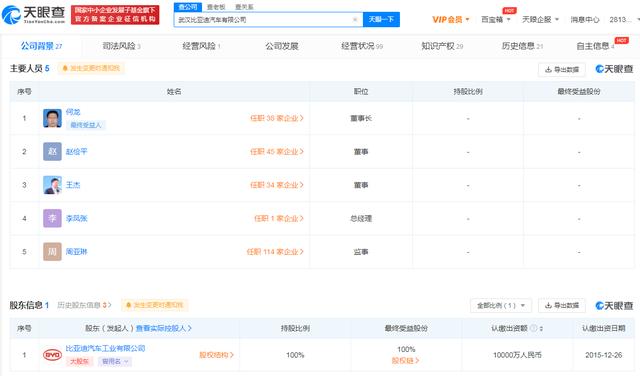Select the 司法风险 tab

click(121, 46)
